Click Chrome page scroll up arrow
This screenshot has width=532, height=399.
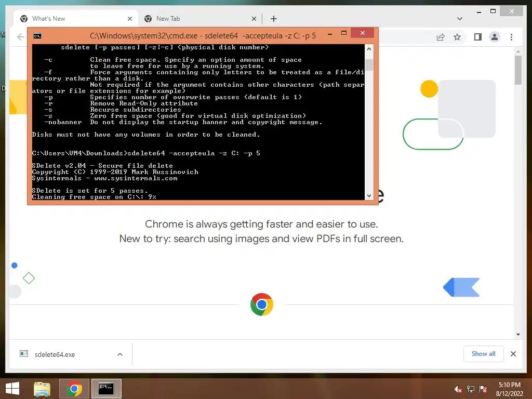click(x=518, y=51)
